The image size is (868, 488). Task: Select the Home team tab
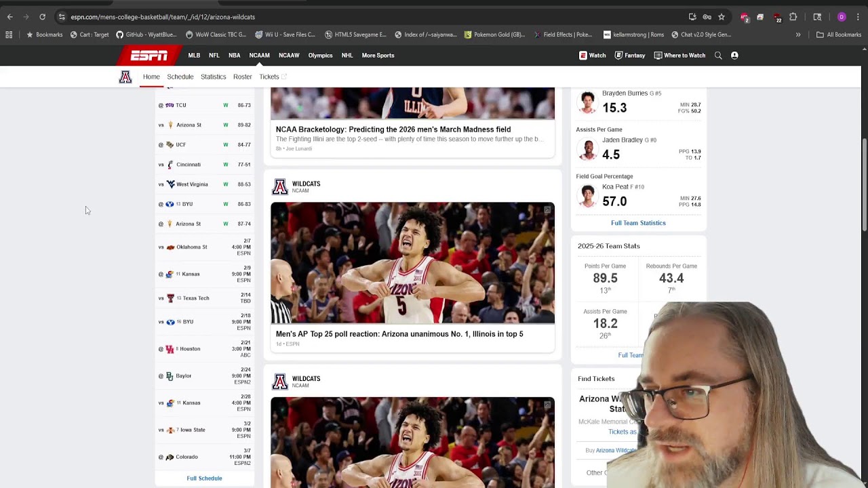pos(151,77)
